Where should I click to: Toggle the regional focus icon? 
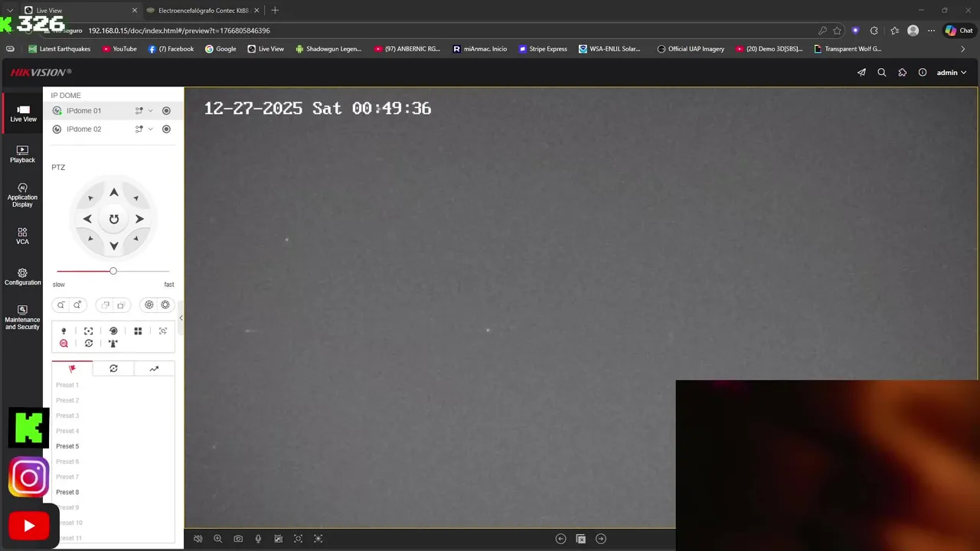[x=299, y=539]
